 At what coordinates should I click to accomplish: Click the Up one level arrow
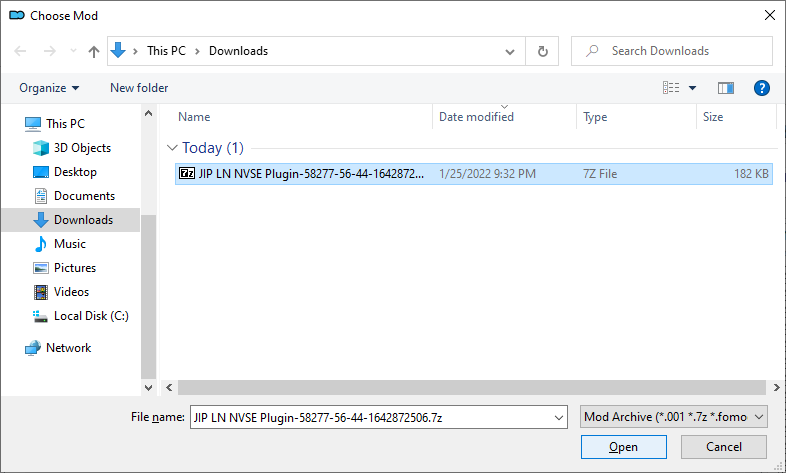coord(94,51)
